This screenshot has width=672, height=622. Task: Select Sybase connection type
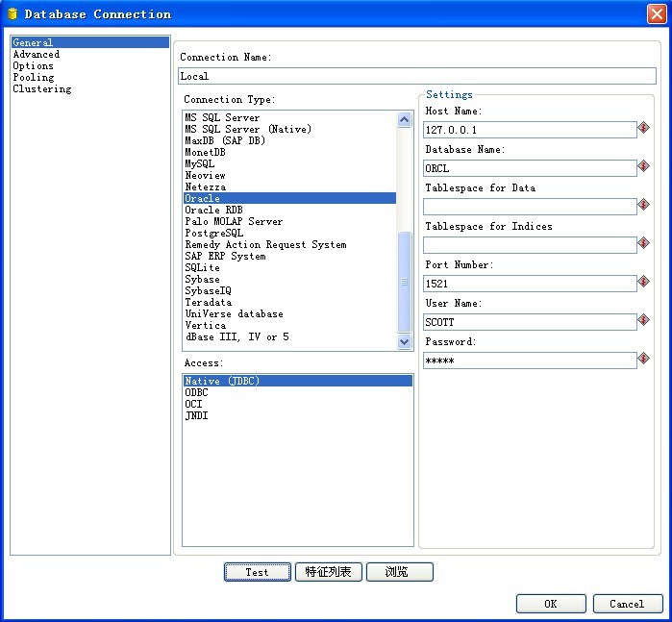289,279
